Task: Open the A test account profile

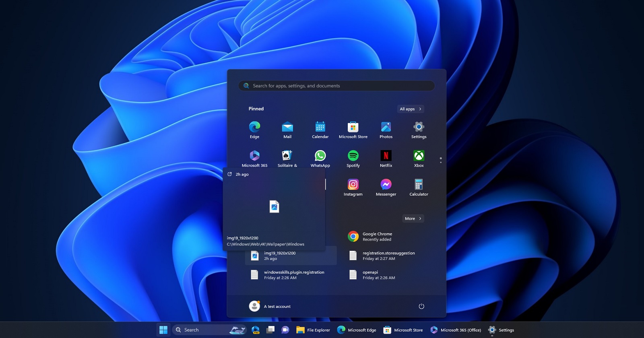Action: (270, 306)
